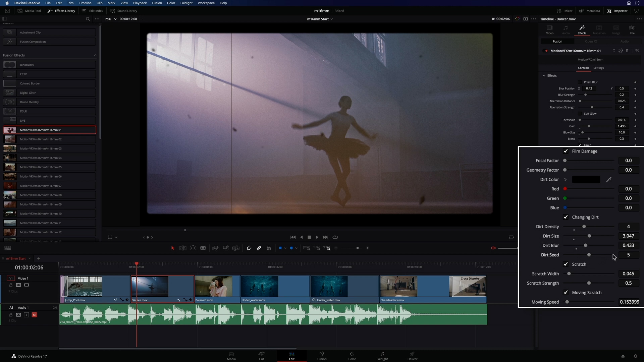Select the Blade edit tool
Viewport: 644px width, 362px height.
pos(203,248)
